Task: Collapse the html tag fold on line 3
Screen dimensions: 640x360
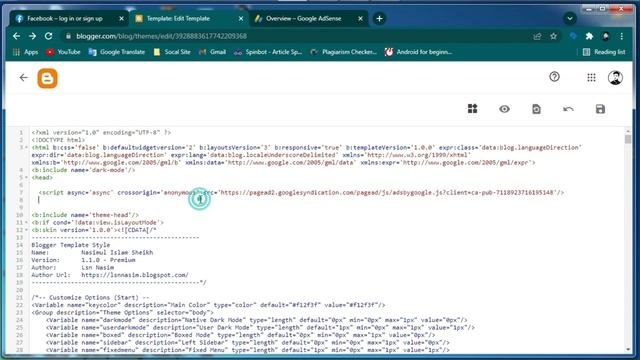Action: click(27, 147)
